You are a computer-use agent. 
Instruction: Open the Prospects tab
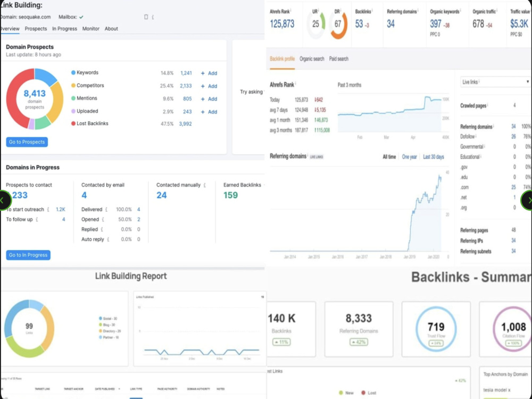(x=36, y=29)
